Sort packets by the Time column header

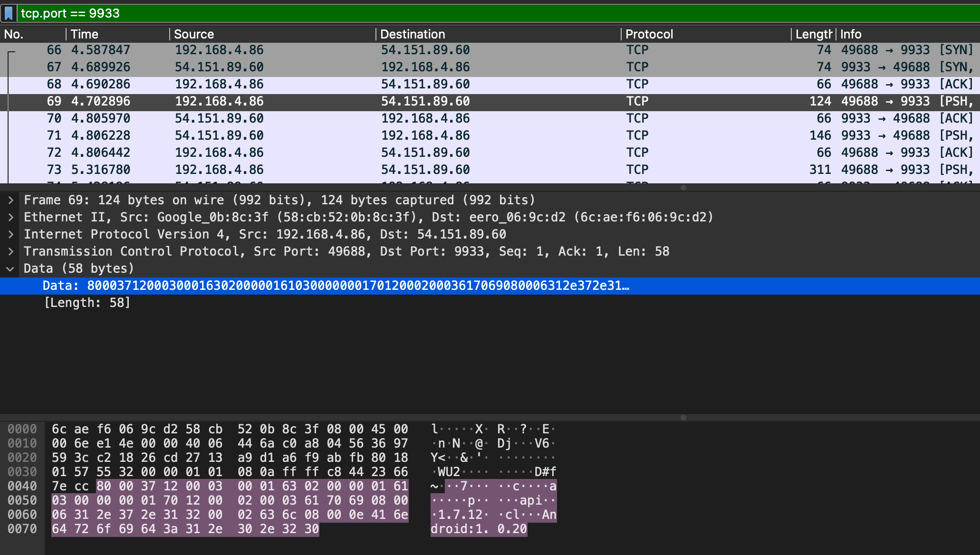tap(85, 34)
